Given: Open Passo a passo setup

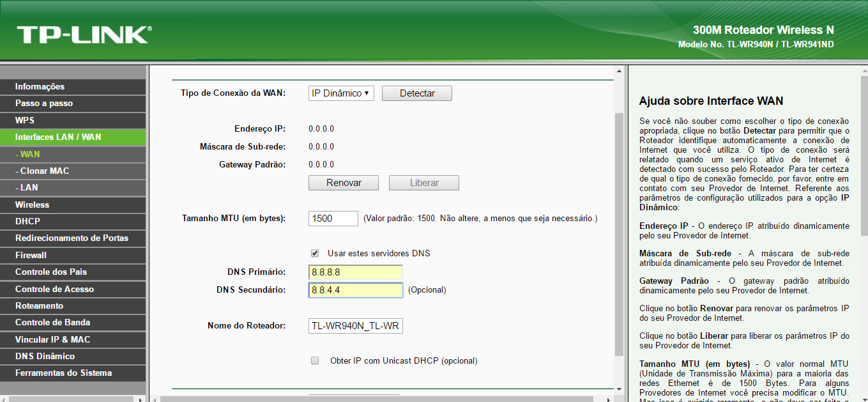Looking at the screenshot, I should coord(73,103).
